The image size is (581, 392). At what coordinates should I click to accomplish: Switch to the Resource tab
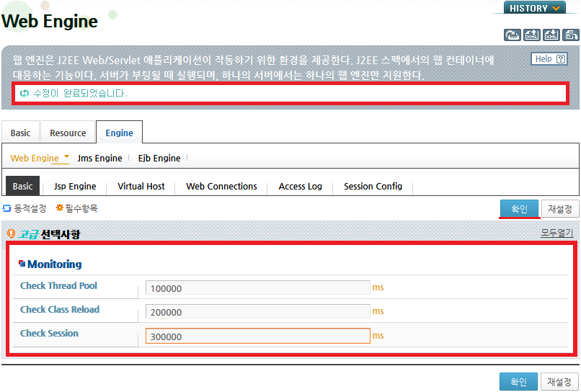coord(68,133)
